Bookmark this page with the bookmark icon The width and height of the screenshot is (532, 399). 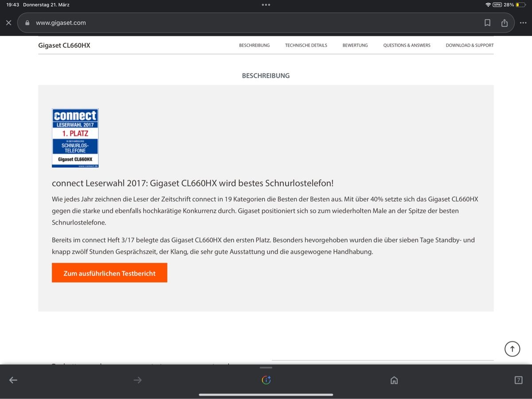487,23
